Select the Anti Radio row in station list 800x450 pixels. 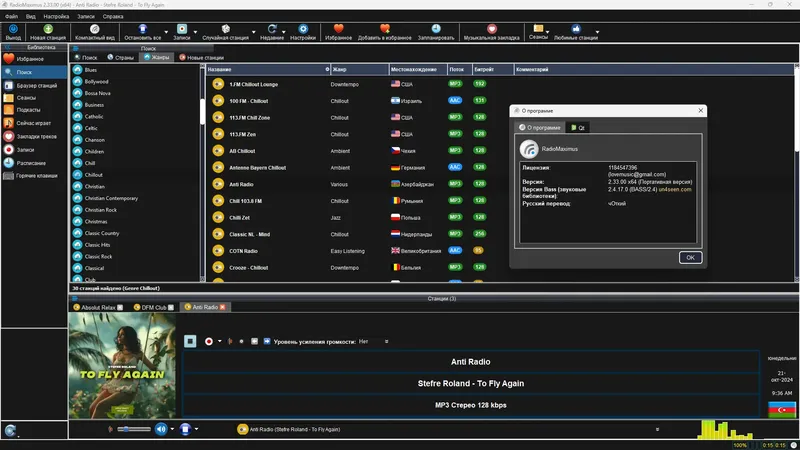(x=500, y=184)
